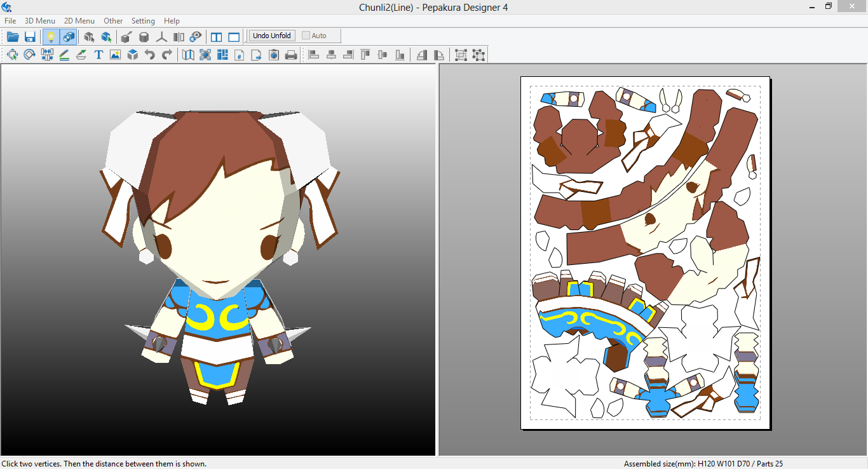This screenshot has height=469, width=868.
Task: Open the File menu
Action: [10, 21]
